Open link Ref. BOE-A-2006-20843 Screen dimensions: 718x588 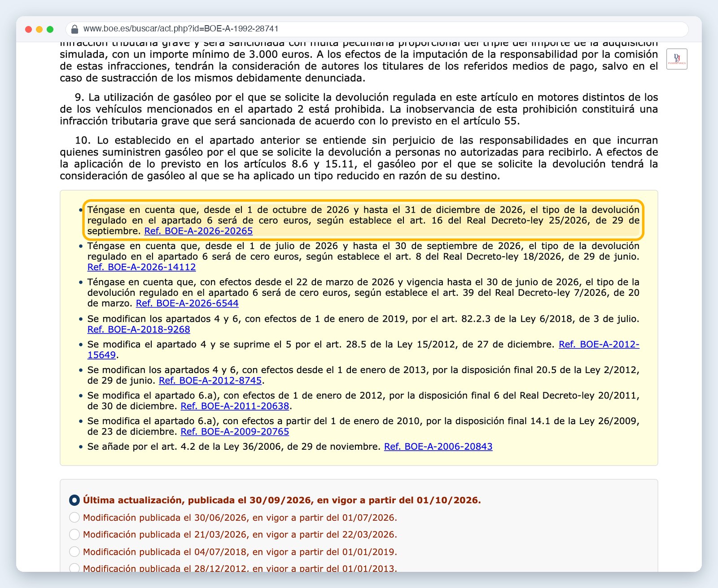[x=438, y=447]
